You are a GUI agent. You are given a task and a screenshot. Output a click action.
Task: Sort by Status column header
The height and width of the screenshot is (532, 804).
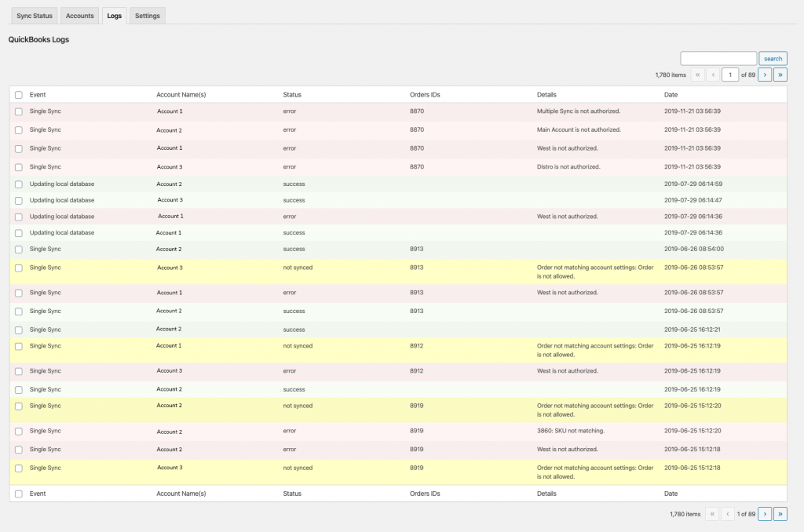coord(292,95)
